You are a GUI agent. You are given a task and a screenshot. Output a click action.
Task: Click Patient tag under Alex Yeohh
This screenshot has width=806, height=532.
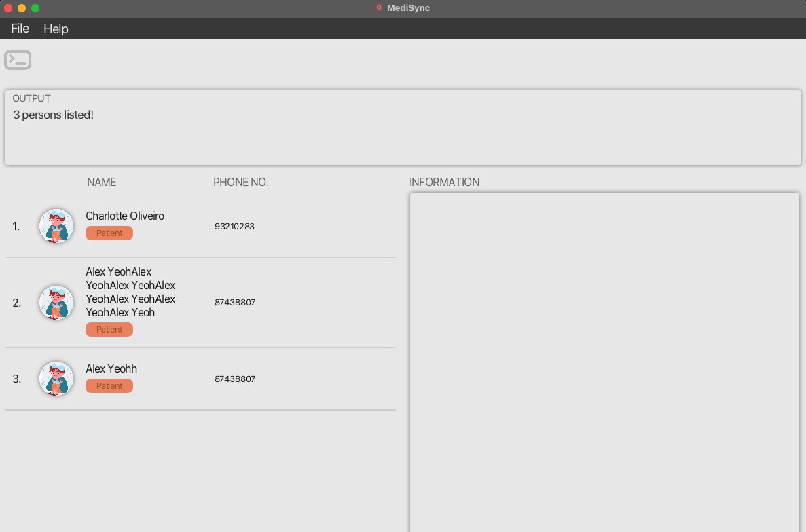pos(109,385)
